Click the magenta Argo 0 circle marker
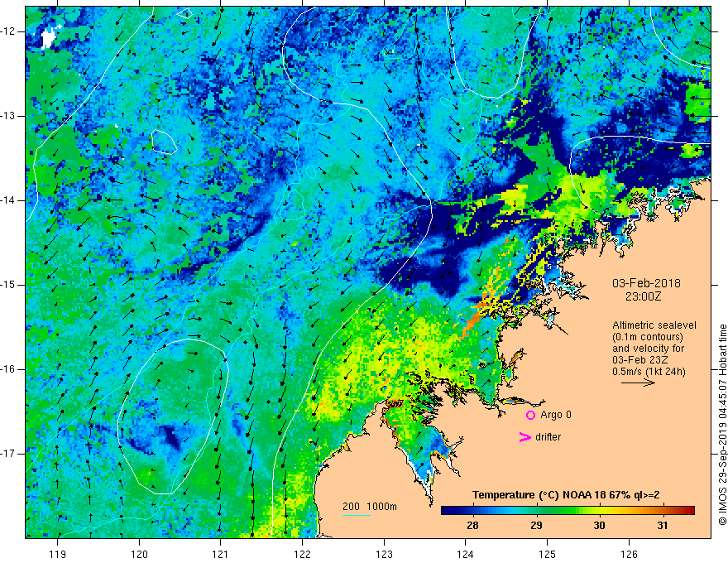Screen dimensions: 728x563 [530, 415]
